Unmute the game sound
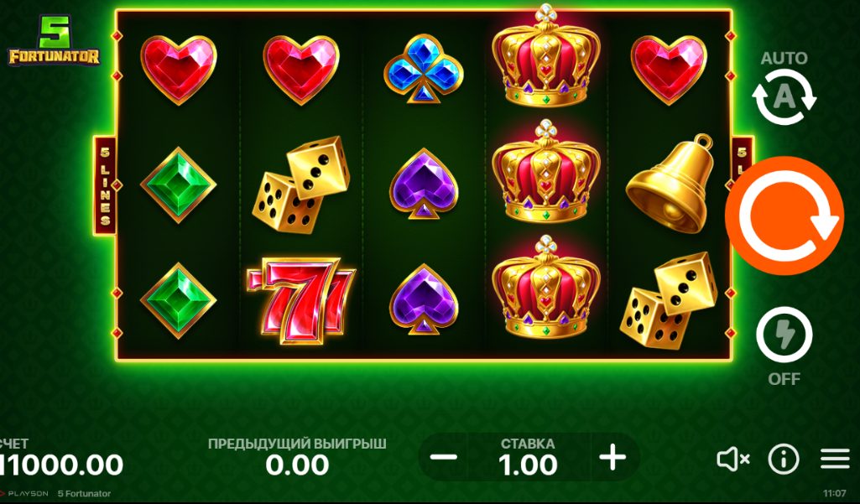860x504 pixels. click(x=733, y=459)
